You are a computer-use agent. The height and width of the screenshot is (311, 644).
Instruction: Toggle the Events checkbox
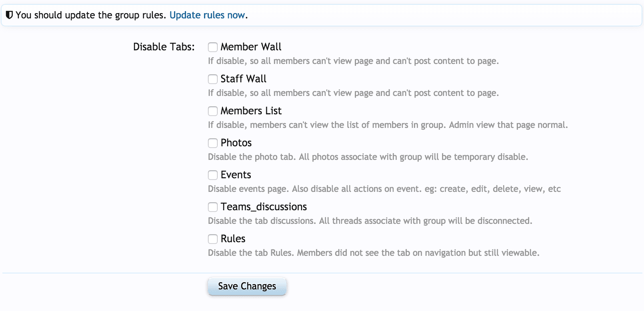click(213, 175)
